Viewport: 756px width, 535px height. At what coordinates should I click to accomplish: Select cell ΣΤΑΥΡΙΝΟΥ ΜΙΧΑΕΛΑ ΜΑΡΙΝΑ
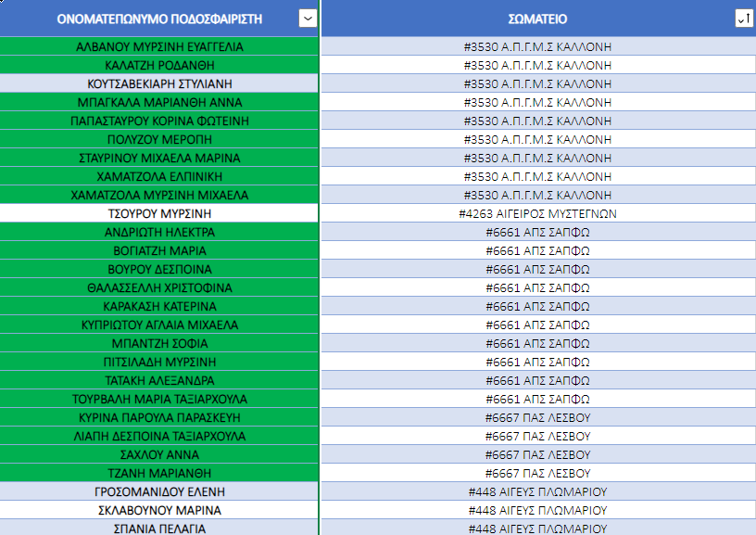coord(159,159)
